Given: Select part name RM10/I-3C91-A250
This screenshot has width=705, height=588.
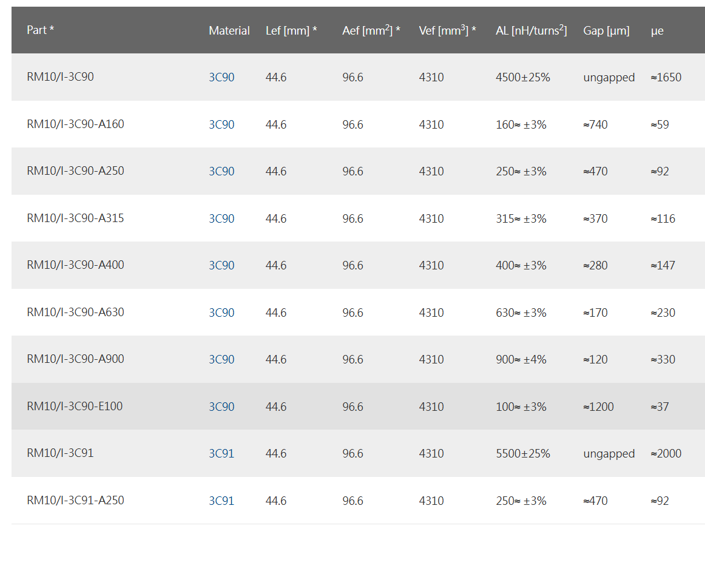Looking at the screenshot, I should [75, 501].
